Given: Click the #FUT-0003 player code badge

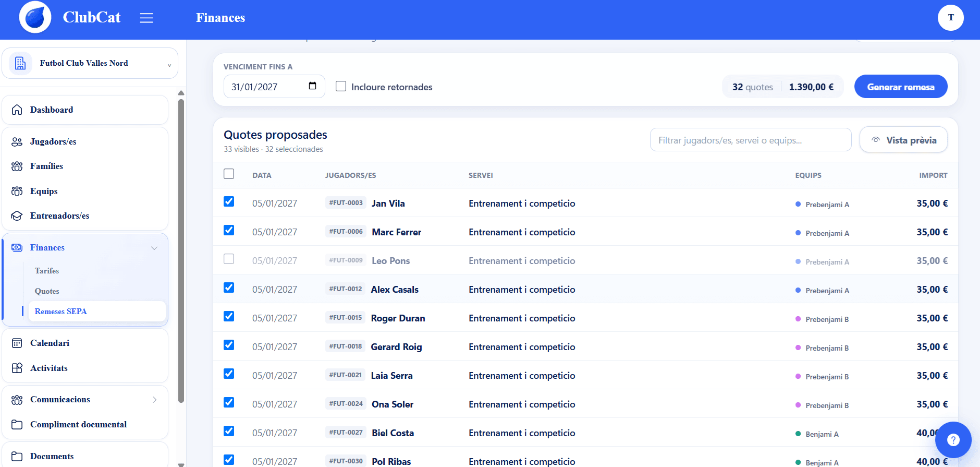Looking at the screenshot, I should pos(346,203).
